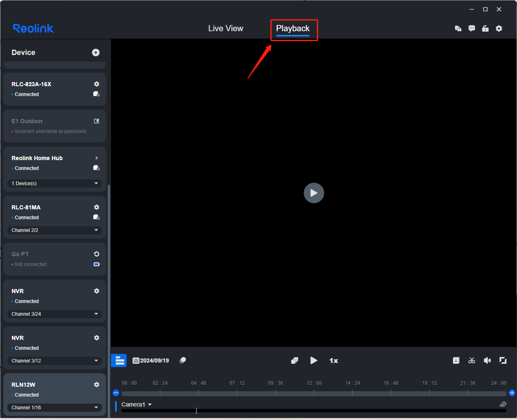Toggle the multi-screen sync playback icon
The image size is (517, 420).
click(x=294, y=360)
